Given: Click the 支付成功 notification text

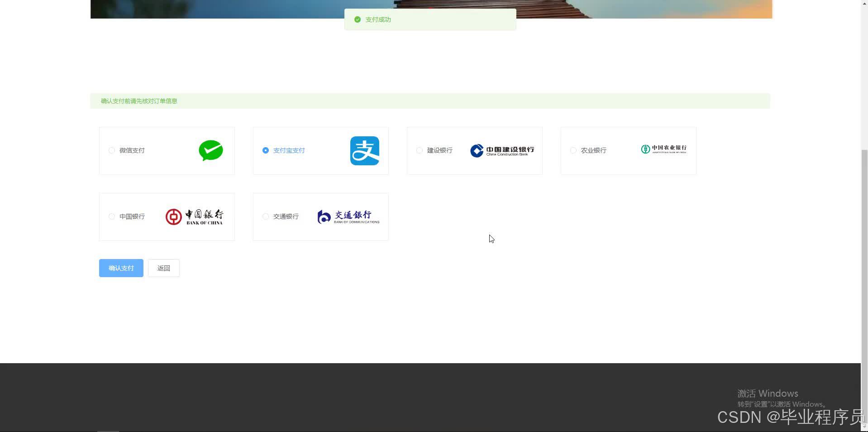Looking at the screenshot, I should pyautogui.click(x=378, y=19).
